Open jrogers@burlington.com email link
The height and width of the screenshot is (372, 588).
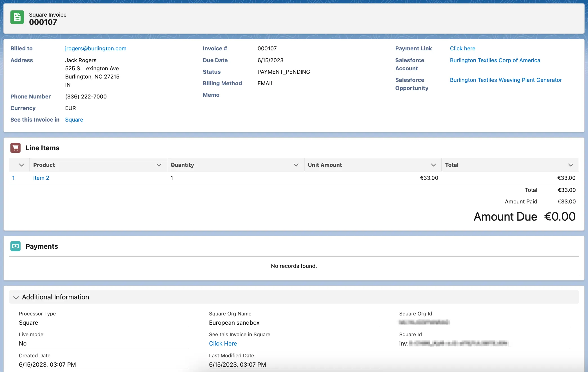pyautogui.click(x=96, y=48)
